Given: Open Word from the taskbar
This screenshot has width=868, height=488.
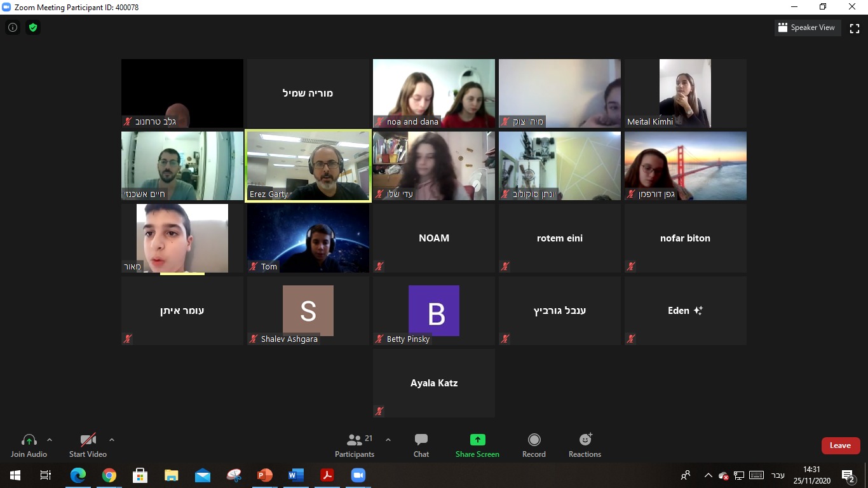Looking at the screenshot, I should click(296, 475).
